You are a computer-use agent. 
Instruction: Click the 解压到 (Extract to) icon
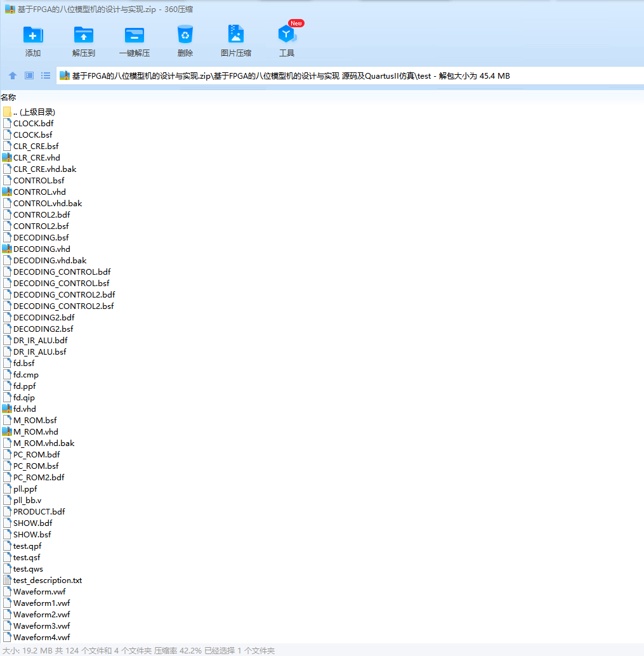[84, 35]
